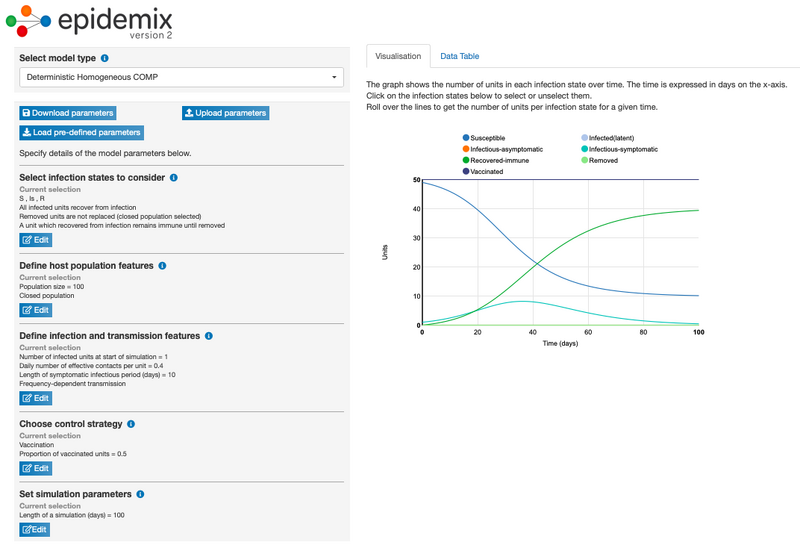Click the epidemix logo icon
Image resolution: width=800 pixels, height=548 pixels.
[x=27, y=19]
